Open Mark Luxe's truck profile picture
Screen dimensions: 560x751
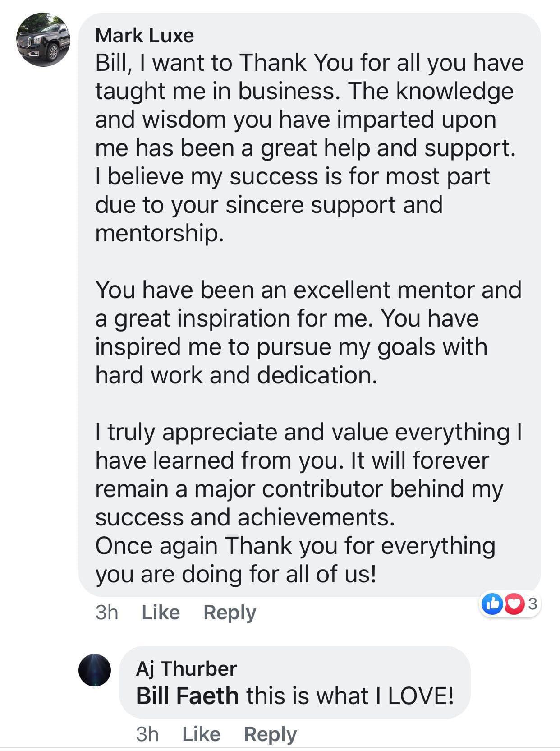[43, 40]
